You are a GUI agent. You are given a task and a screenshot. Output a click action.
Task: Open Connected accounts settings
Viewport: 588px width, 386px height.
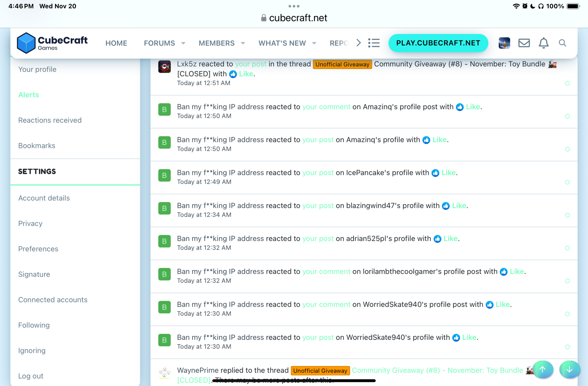tap(53, 300)
